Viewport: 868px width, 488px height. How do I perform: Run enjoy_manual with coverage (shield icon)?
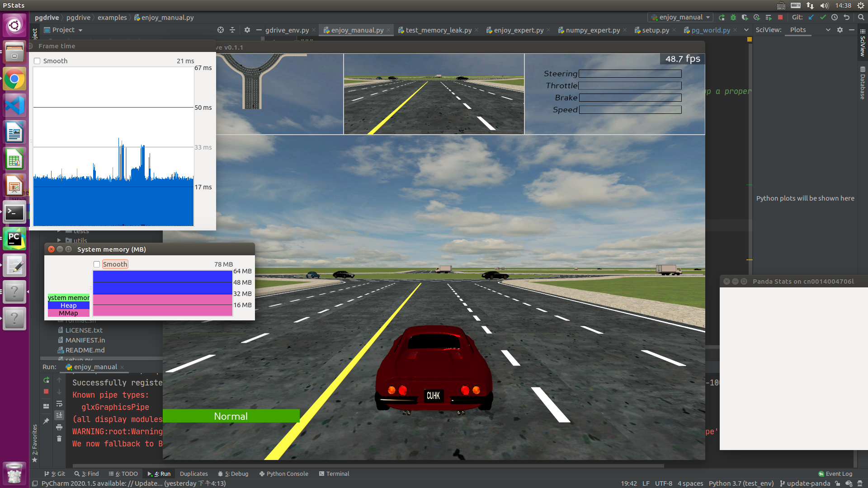click(x=745, y=17)
